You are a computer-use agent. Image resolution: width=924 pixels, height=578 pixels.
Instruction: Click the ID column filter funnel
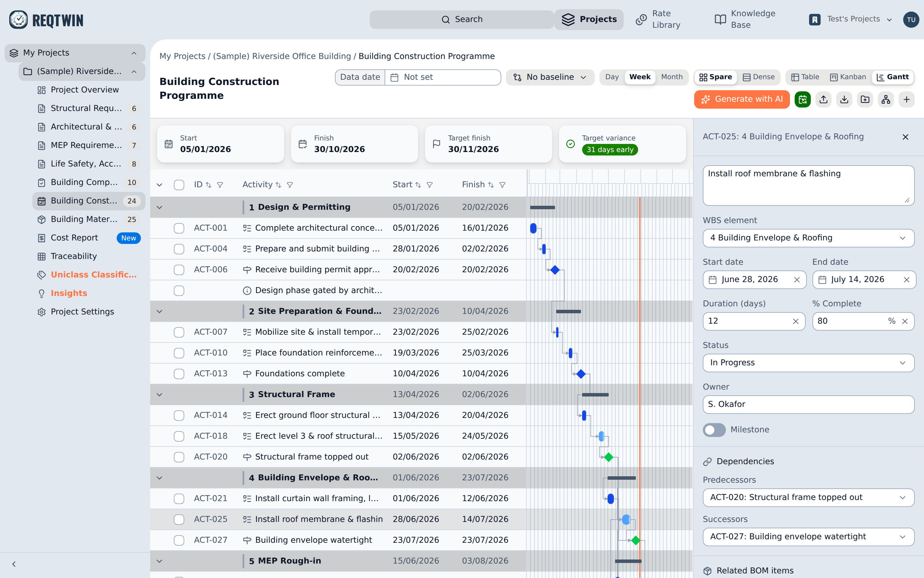220,185
